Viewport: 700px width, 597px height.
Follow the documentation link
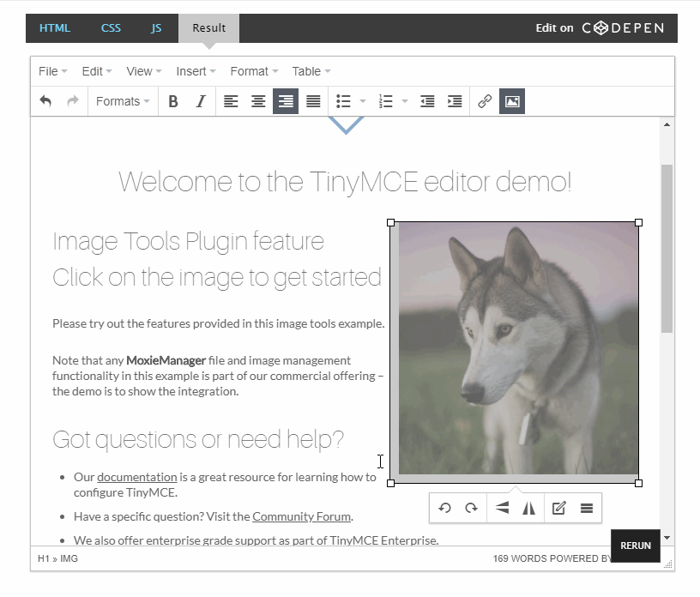(x=137, y=477)
